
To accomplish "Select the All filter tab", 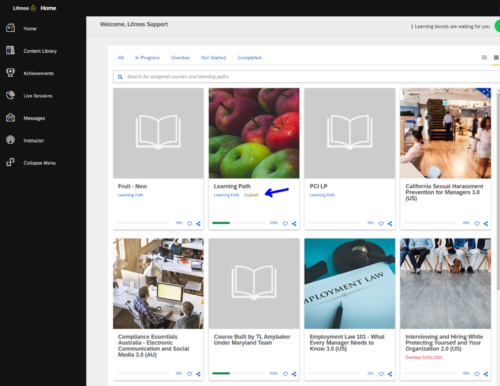I will click(121, 58).
